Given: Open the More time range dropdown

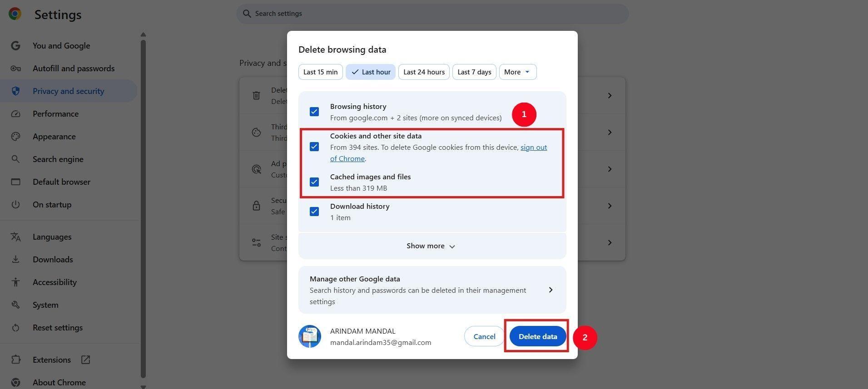Looking at the screenshot, I should click(518, 72).
